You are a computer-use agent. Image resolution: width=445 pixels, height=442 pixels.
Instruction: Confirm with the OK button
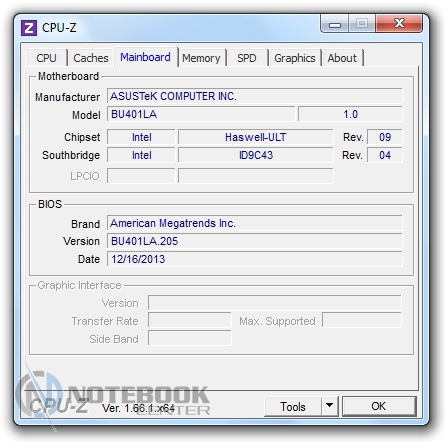click(379, 406)
